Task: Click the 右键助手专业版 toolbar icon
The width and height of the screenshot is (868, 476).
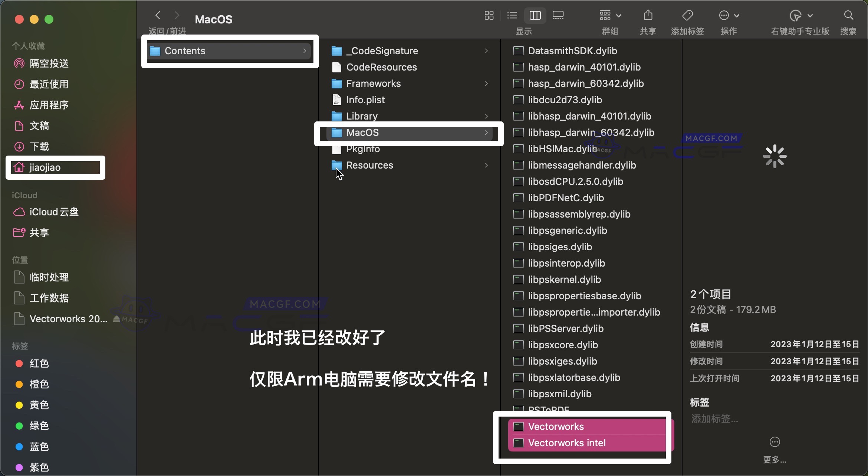Action: coord(797,16)
